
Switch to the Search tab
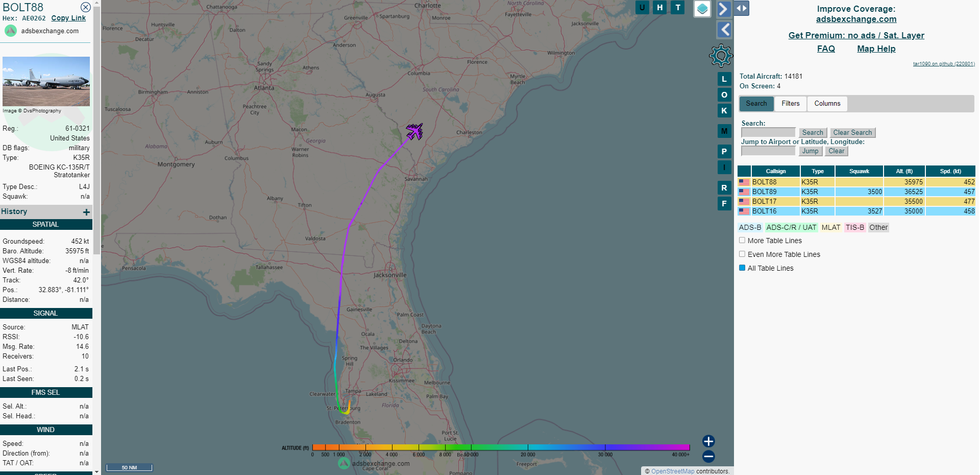(756, 104)
